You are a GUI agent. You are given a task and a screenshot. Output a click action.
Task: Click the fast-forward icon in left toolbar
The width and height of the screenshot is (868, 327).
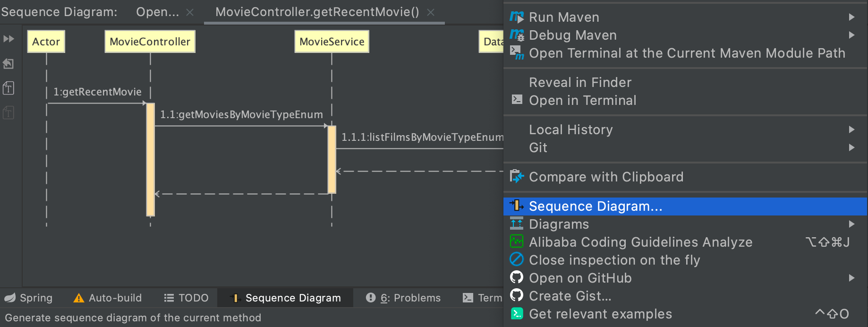9,39
